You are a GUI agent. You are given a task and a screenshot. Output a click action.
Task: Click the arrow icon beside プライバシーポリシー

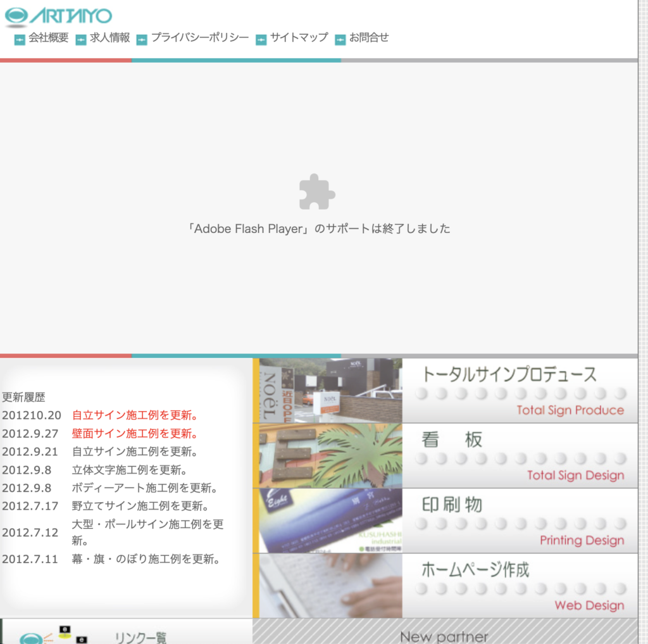142,39
